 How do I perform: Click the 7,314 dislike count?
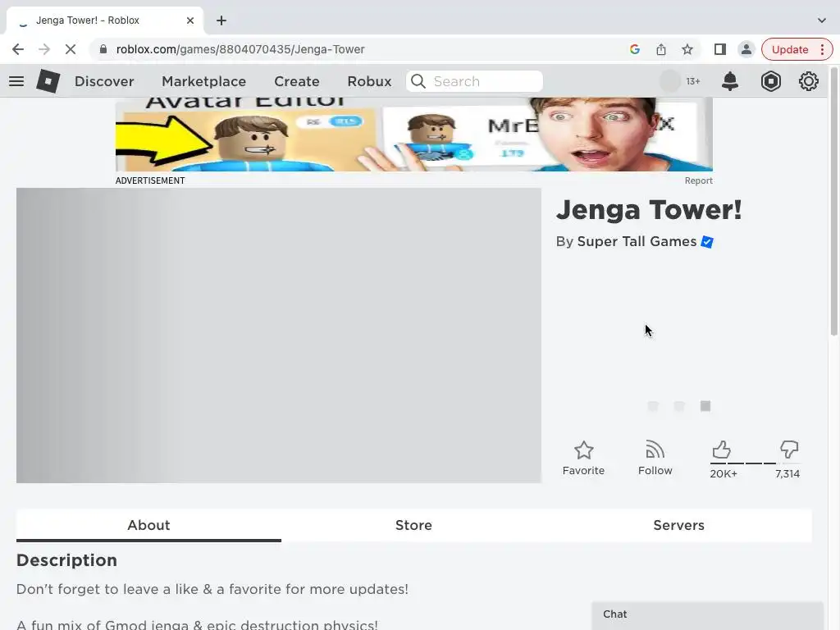(787, 473)
